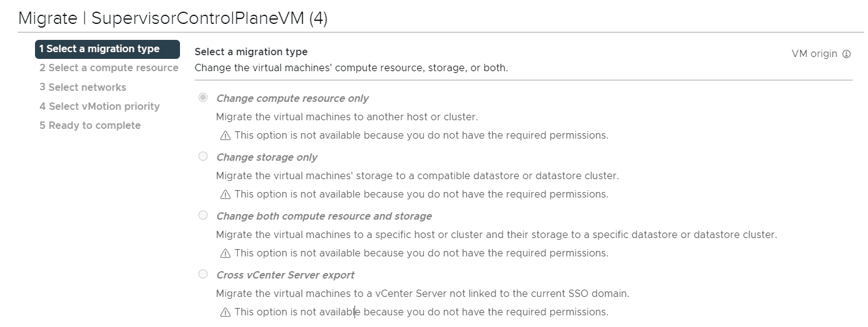Go to step 5 Ready to complete
Screen dimensions: 868x327
click(x=90, y=125)
